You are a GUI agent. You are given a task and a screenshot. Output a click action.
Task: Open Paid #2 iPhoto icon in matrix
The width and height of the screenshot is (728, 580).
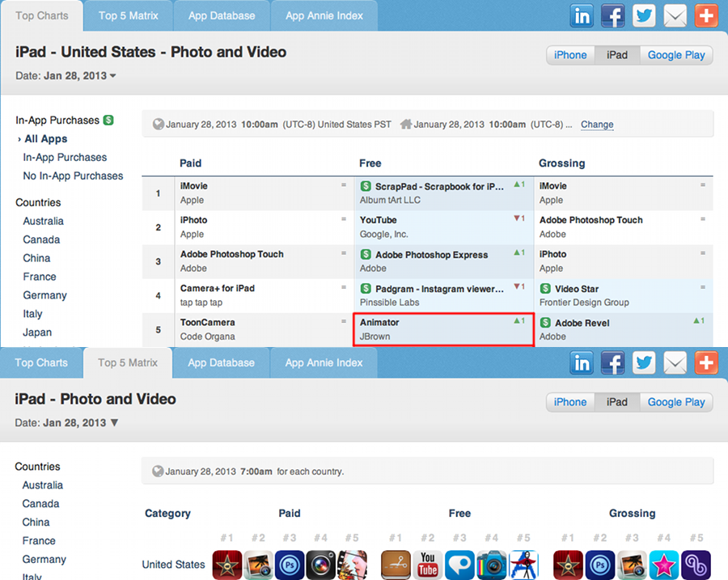259,565
